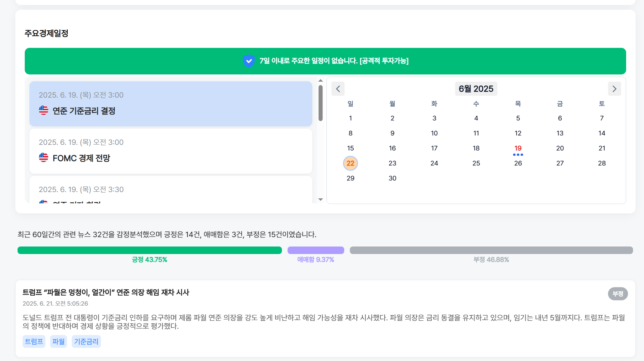Click the blue shield checkmark icon
The height and width of the screenshot is (361, 644).
(x=249, y=61)
